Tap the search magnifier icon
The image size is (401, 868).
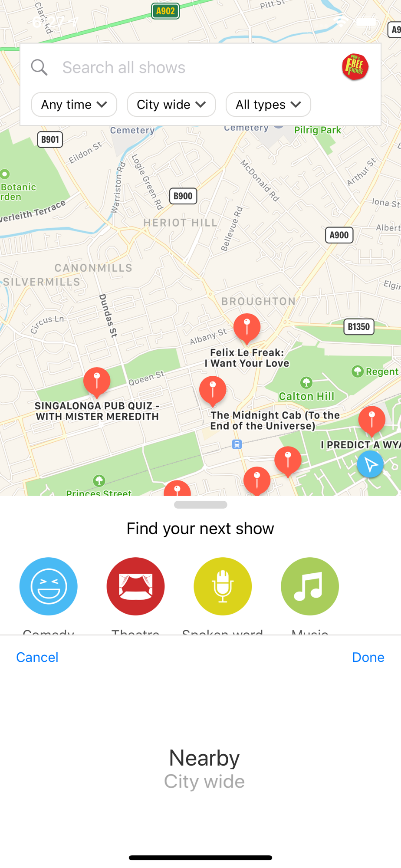click(x=39, y=67)
